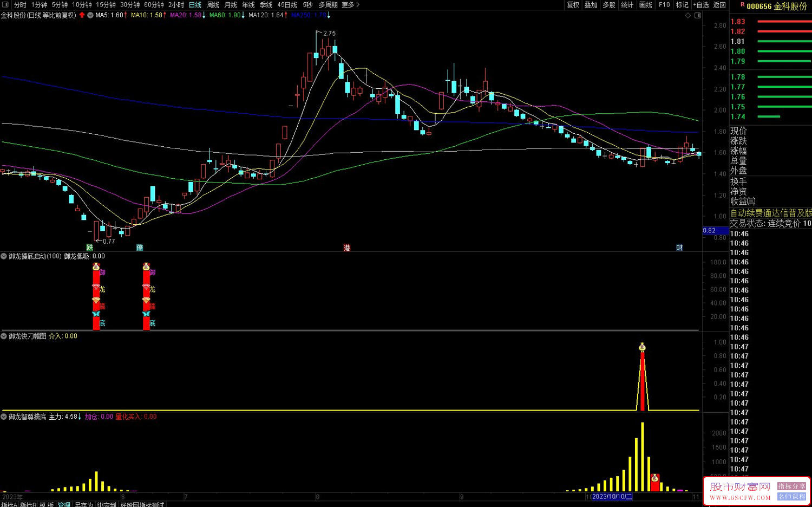Click the 2023/10/10 date marker on the timeline
The image size is (812, 507).
(612, 496)
